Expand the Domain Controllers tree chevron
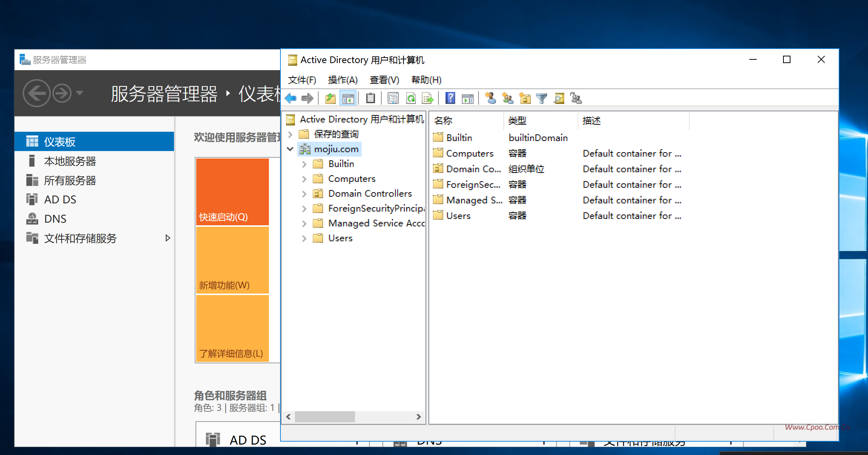 coord(305,193)
